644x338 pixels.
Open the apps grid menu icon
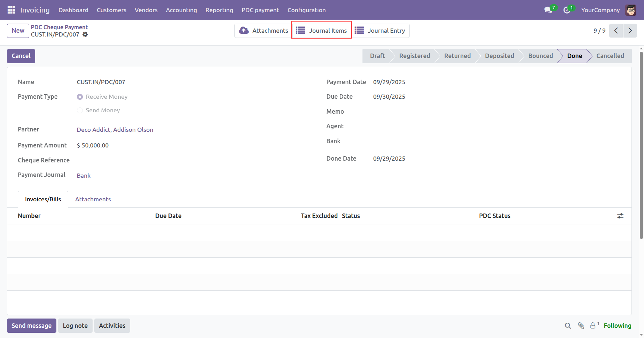tap(11, 10)
